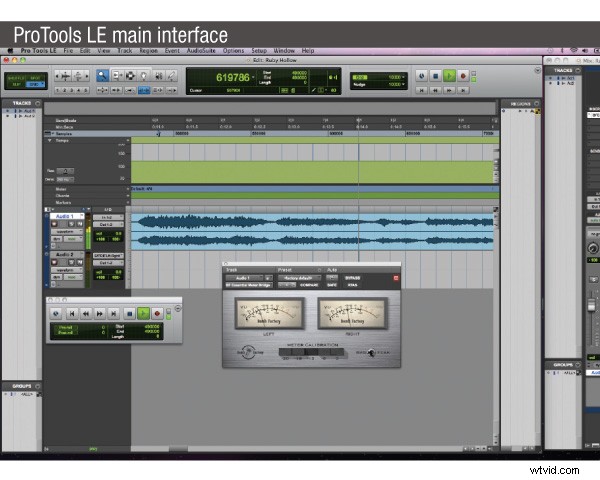Click the vertical zoom button beside horizontal zoom
The height and width of the screenshot is (480, 600).
click(78, 76)
